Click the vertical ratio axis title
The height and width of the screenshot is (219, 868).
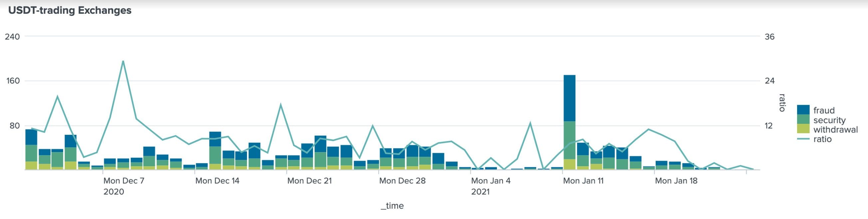coord(782,103)
